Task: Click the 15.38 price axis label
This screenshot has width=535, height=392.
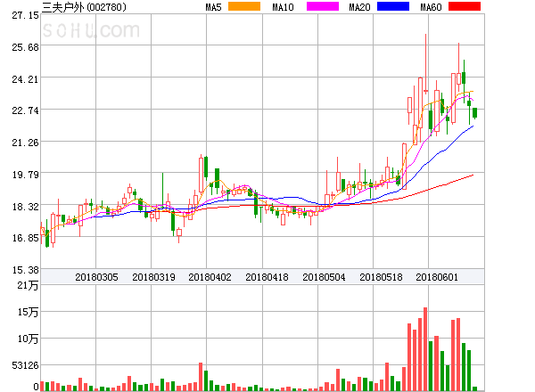Action: pos(26,270)
